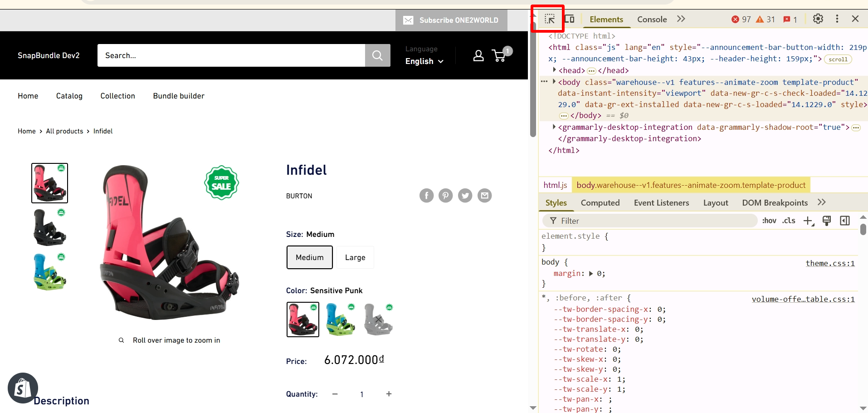
Task: Share product on Twitter
Action: [465, 196]
